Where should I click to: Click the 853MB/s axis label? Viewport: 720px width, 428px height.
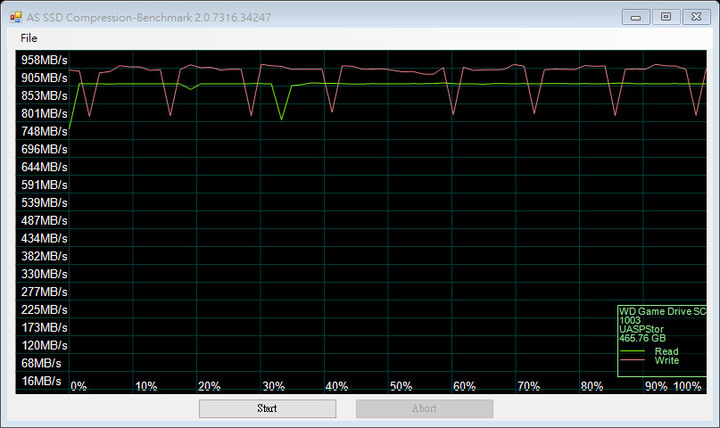[x=44, y=96]
